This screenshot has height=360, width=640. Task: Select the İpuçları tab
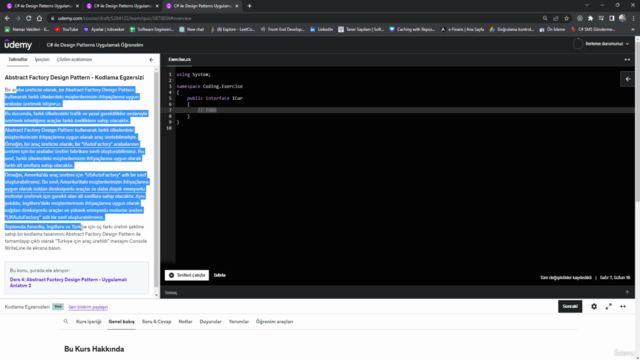pos(42,60)
